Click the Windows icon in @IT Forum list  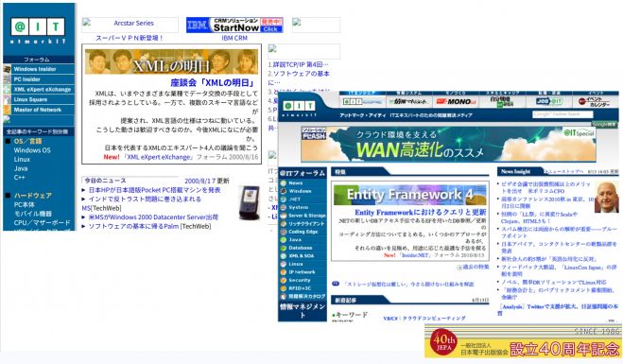[x=284, y=191]
